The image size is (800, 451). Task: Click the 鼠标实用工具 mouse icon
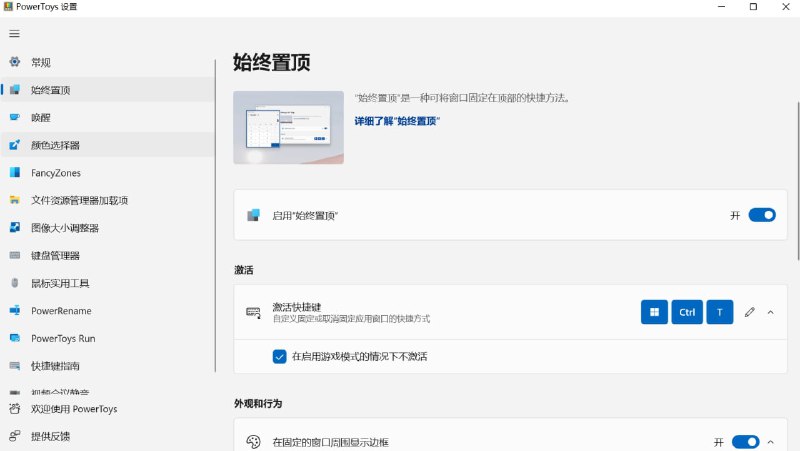coord(15,283)
